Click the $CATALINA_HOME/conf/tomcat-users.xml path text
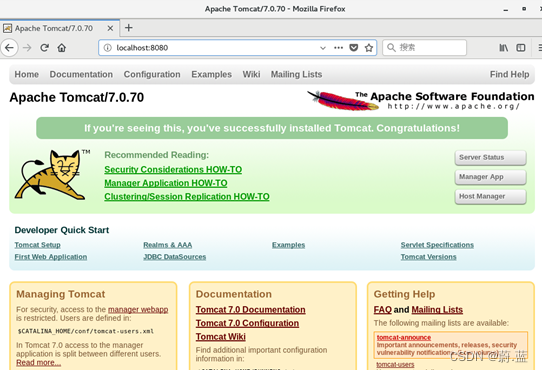Screen dimensions: 543x372 pyautogui.click(x=86, y=331)
